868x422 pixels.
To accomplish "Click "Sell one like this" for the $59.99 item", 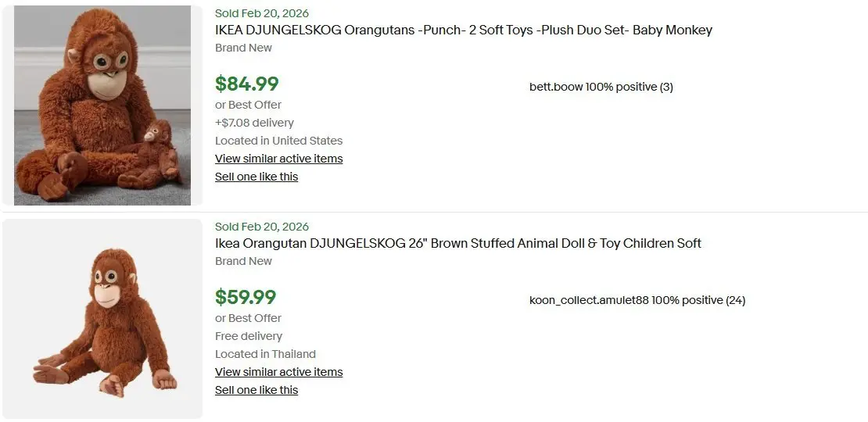I will [x=256, y=390].
